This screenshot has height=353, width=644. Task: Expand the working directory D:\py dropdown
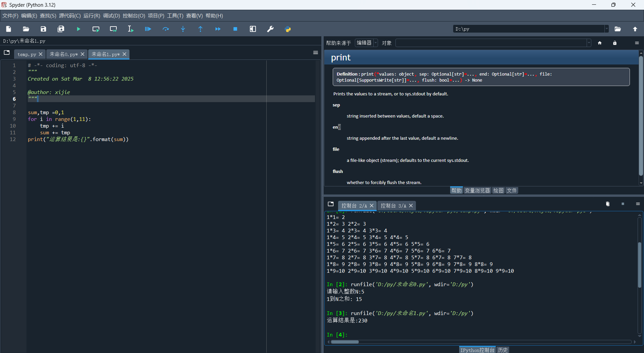(x=606, y=29)
